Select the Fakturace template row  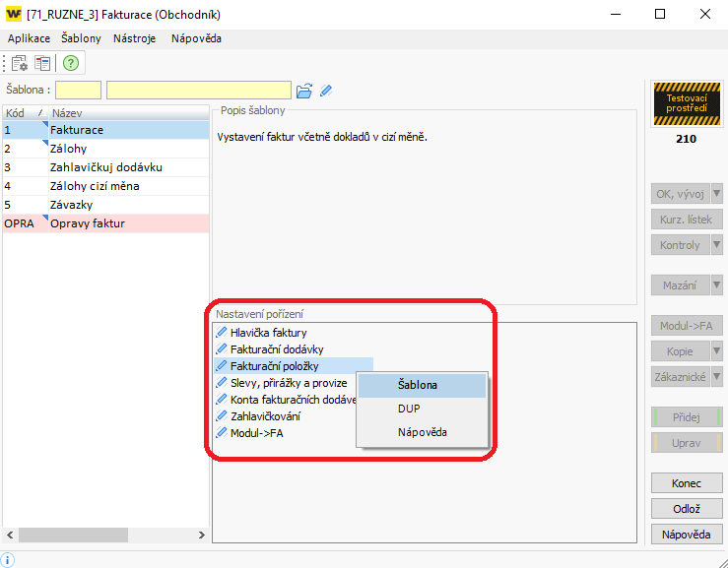(105, 130)
